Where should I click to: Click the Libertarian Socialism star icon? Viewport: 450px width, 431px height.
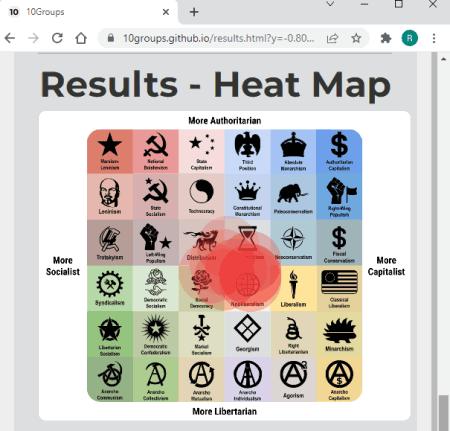(x=110, y=330)
